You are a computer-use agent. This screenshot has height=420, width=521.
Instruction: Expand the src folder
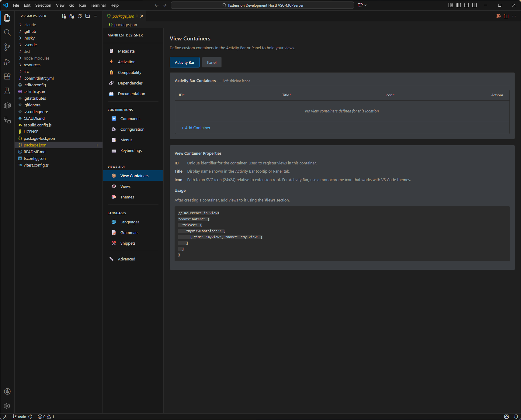(26, 71)
